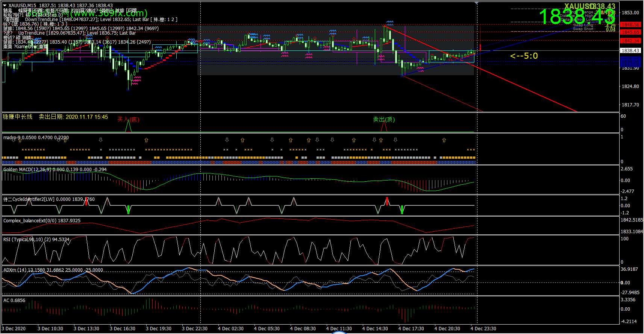644x334 pixels.
Task: Click the 1842.5185 Complex_balance scale value
Action: [632, 220]
